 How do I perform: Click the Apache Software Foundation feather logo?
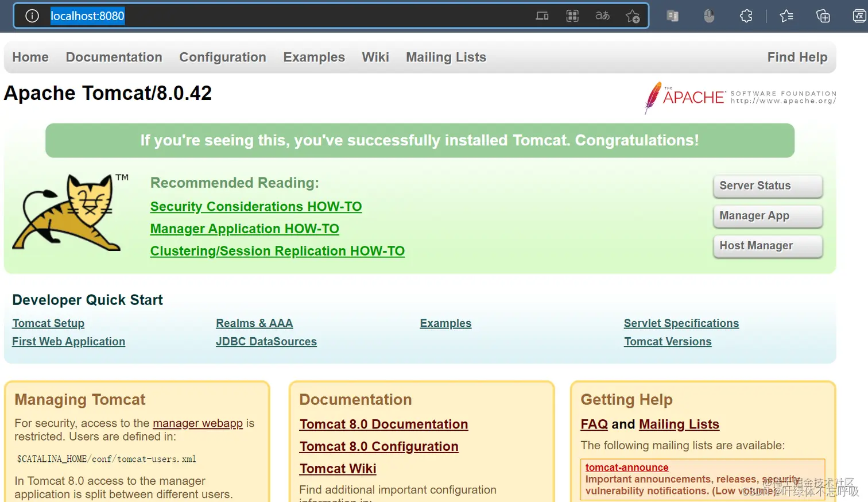(x=740, y=98)
